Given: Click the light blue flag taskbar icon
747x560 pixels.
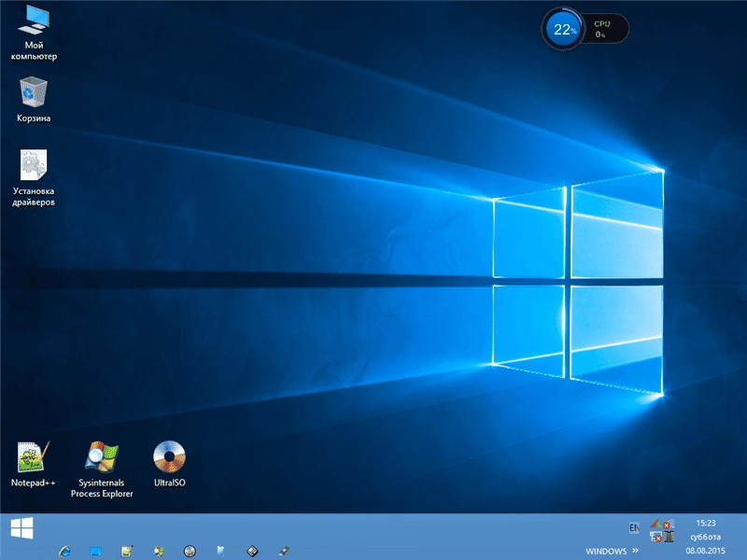Looking at the screenshot, I should (220, 551).
